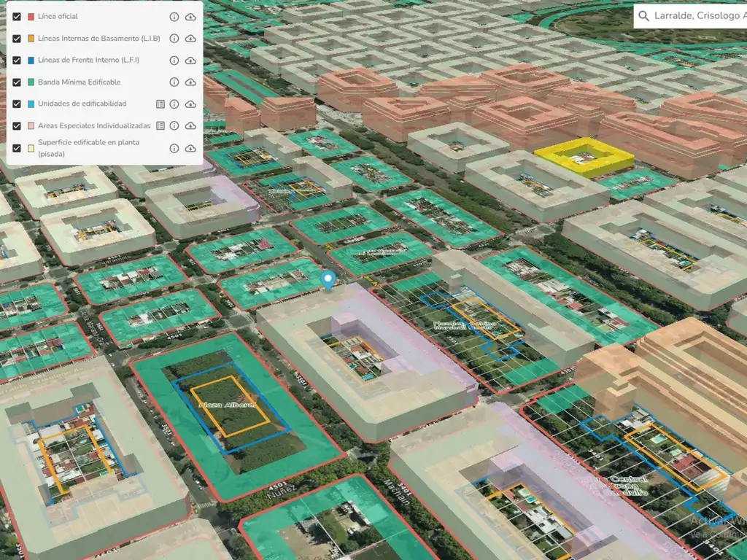Click the blue location pin marker
This screenshot has height=560, width=747.
click(329, 280)
